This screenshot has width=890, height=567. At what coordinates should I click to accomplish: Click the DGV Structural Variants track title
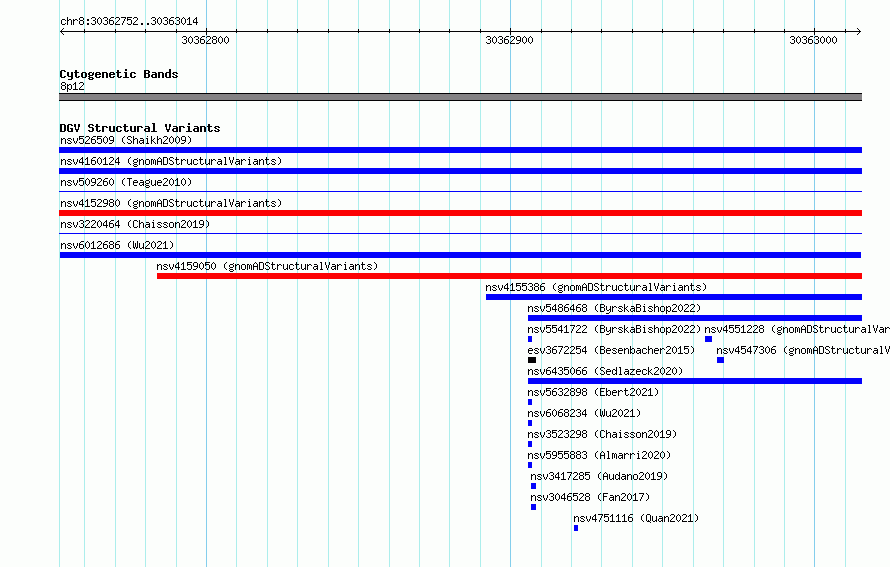pos(140,128)
